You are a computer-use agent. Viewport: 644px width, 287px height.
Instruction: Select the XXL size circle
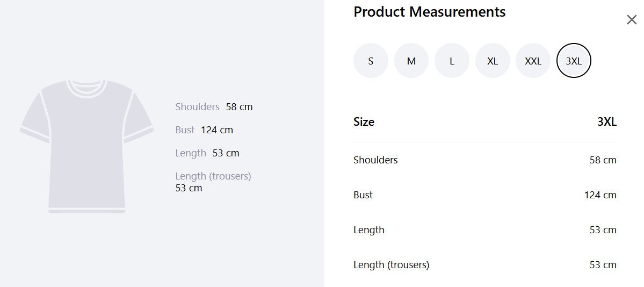(x=533, y=61)
